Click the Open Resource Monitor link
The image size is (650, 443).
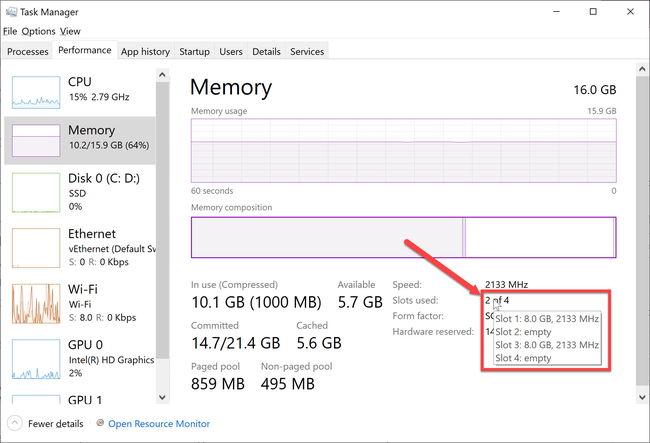pyautogui.click(x=159, y=424)
